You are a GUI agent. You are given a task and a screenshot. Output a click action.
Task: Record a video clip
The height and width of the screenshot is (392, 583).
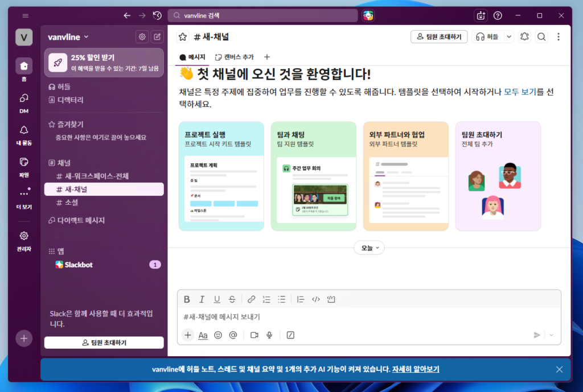point(254,335)
